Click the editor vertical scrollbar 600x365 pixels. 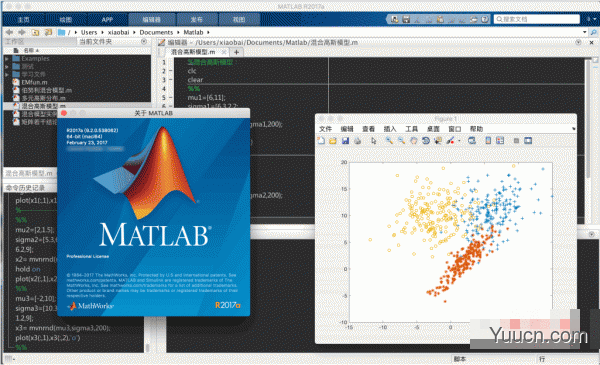pos(588,119)
